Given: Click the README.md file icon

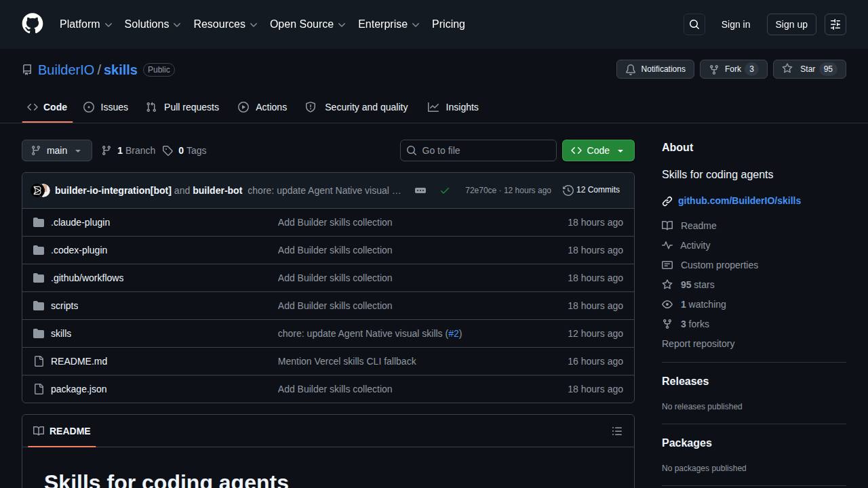Looking at the screenshot, I should 39,361.
